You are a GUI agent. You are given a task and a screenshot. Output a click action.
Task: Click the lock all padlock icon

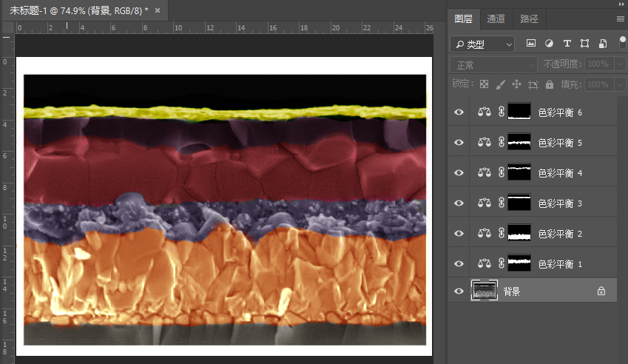click(x=550, y=84)
